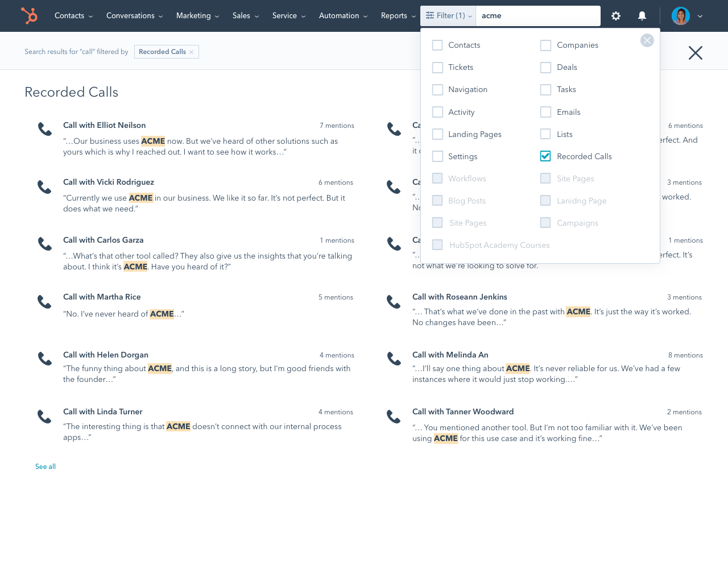Open Call with Vicki Rodriguez

(109, 182)
